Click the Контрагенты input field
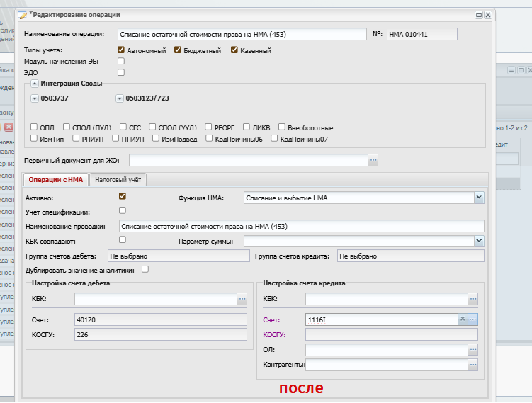The height and width of the screenshot is (403, 532). 387,365
